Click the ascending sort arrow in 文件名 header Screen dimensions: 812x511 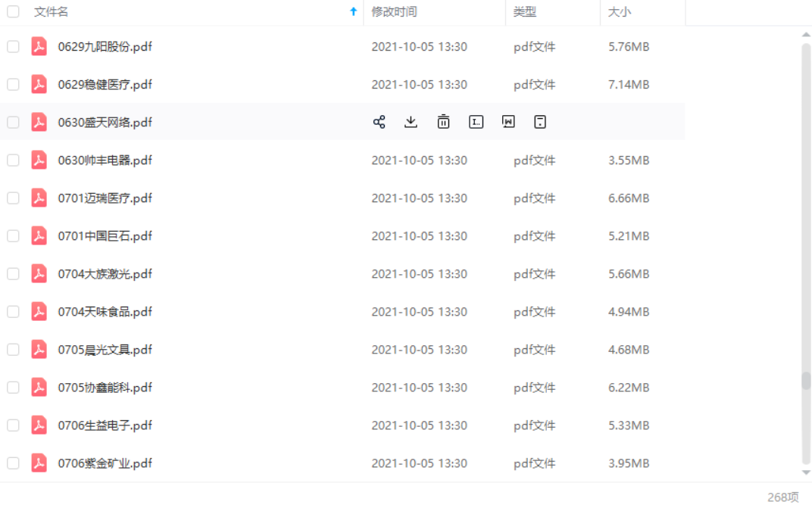click(353, 11)
